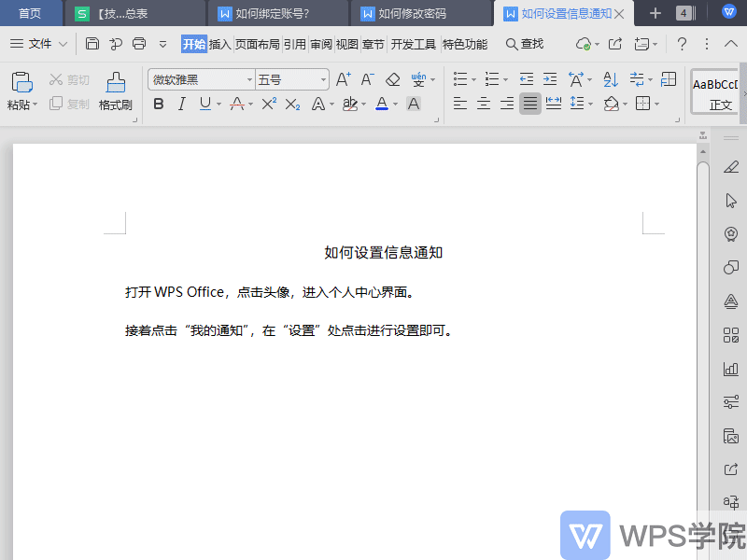The height and width of the screenshot is (560, 747).
Task: Align text left
Action: point(459,103)
